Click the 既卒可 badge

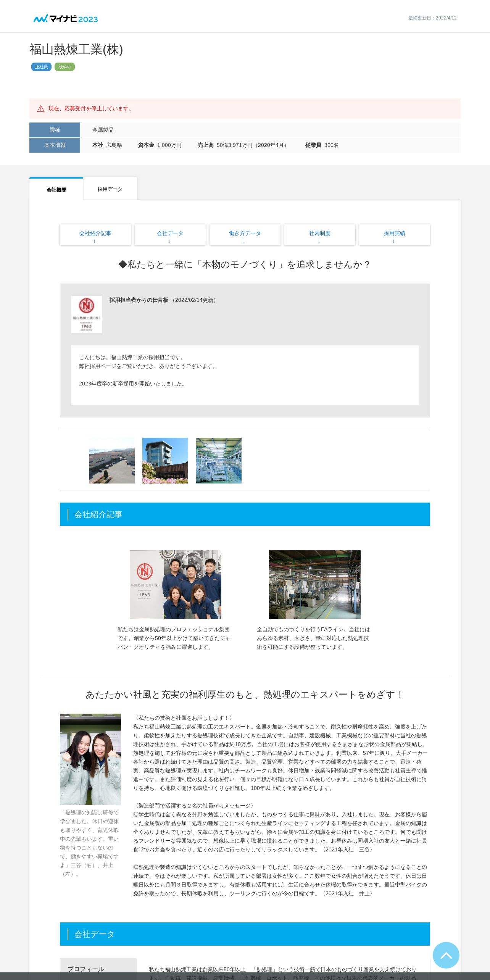point(64,67)
